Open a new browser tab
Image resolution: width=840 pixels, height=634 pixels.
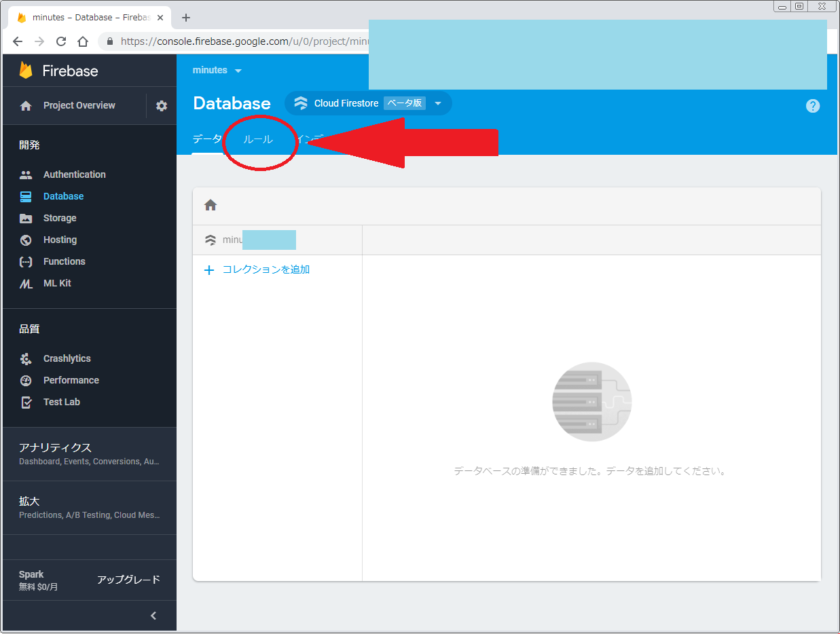coord(186,18)
